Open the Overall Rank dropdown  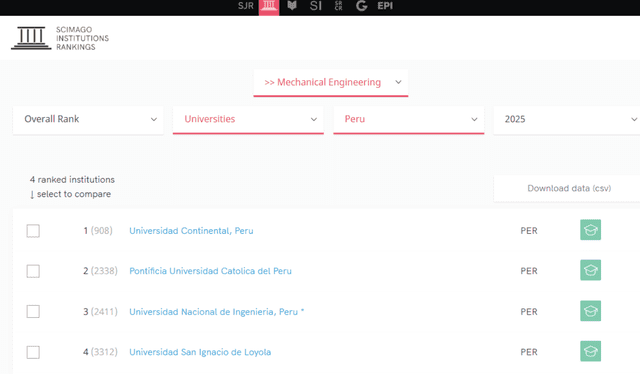(88, 119)
